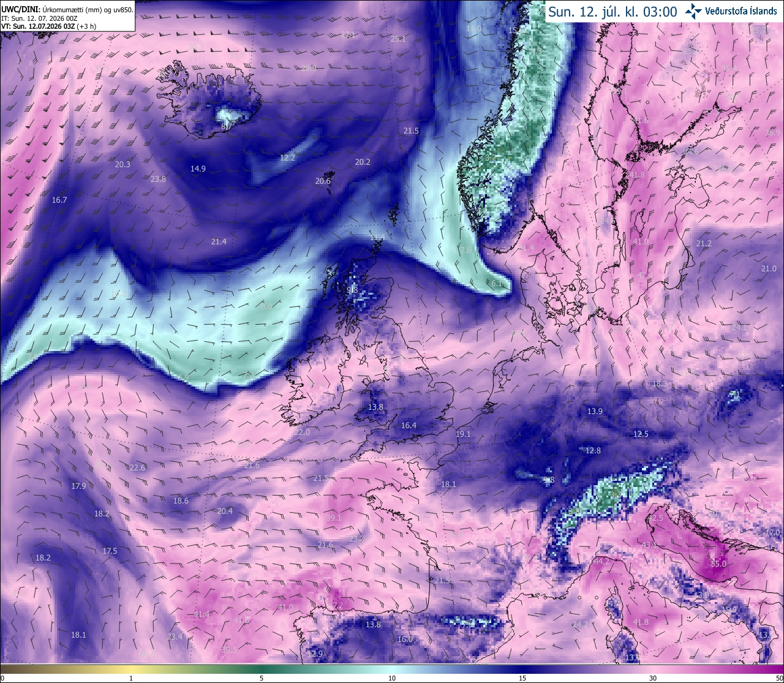Click the 39.1 value near Brittany
The height and width of the screenshot is (683, 784).
pos(334,518)
